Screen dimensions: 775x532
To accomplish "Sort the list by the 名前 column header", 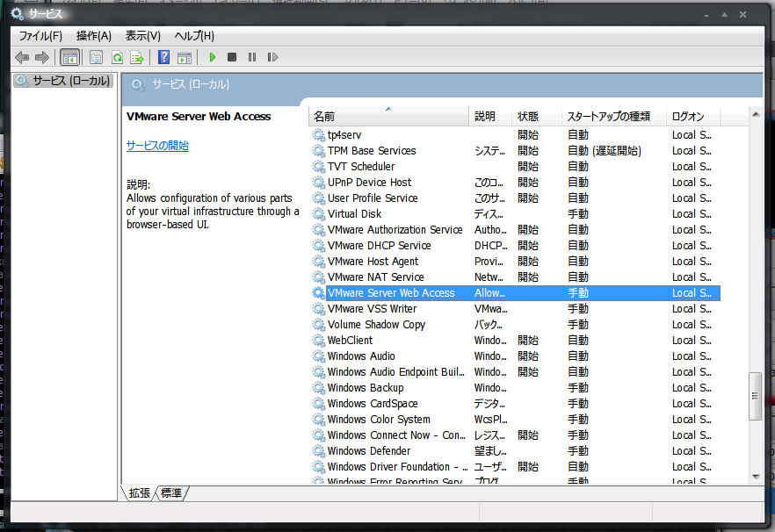I will [387, 116].
